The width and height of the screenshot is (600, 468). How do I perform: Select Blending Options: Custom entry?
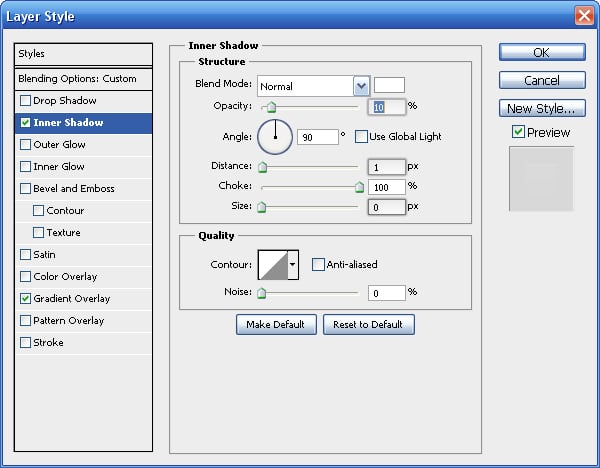coord(84,78)
